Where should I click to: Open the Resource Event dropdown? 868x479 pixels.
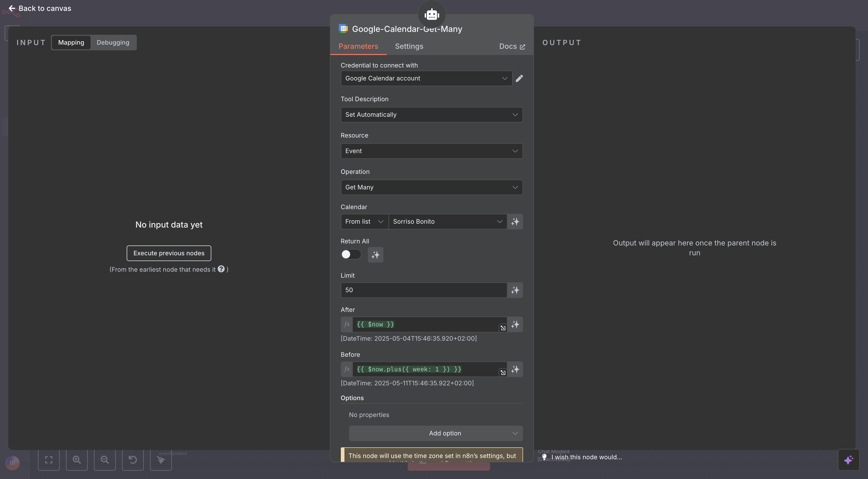tap(432, 151)
